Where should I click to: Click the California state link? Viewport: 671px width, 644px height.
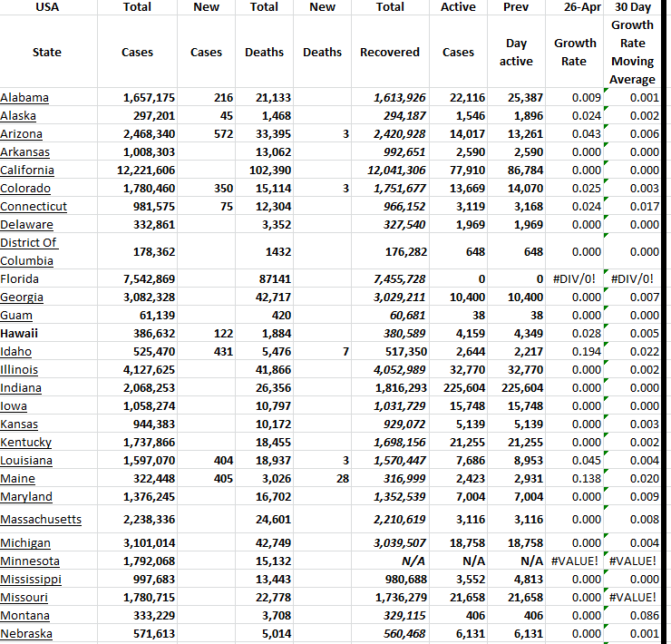[27, 171]
